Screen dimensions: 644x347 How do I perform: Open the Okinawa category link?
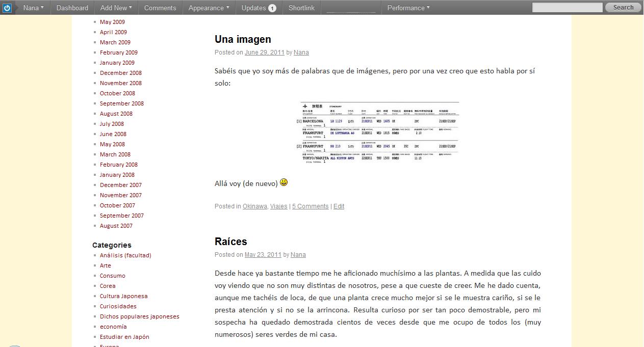point(255,206)
